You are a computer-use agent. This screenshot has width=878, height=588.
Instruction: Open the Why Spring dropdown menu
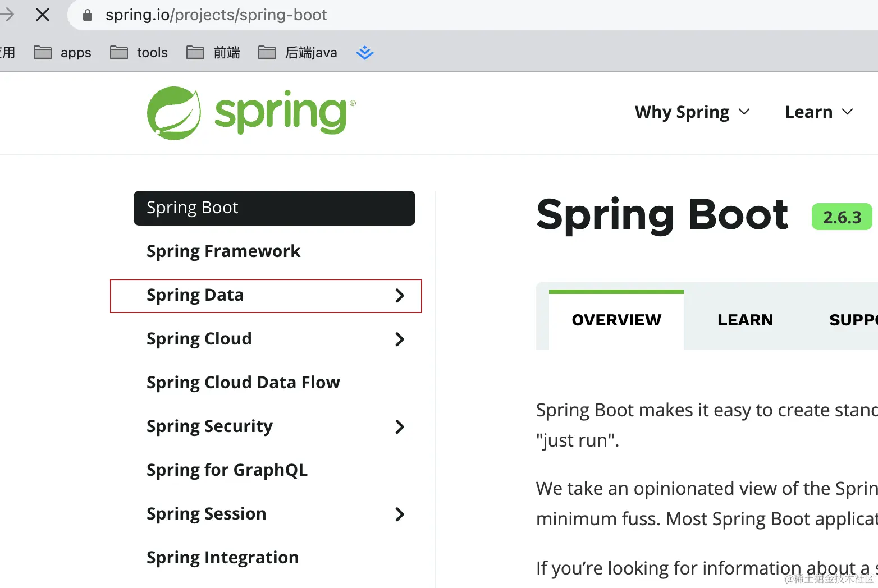click(692, 112)
